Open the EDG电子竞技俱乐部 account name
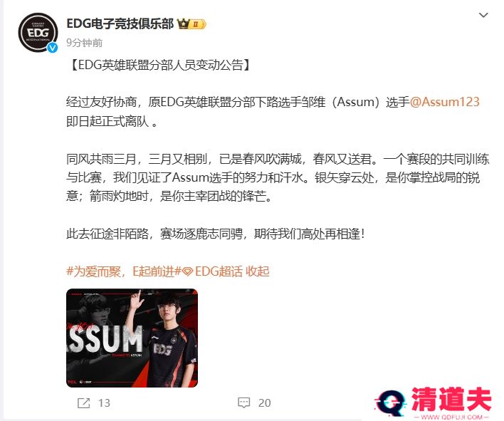The width and height of the screenshot is (504, 421). point(120,24)
